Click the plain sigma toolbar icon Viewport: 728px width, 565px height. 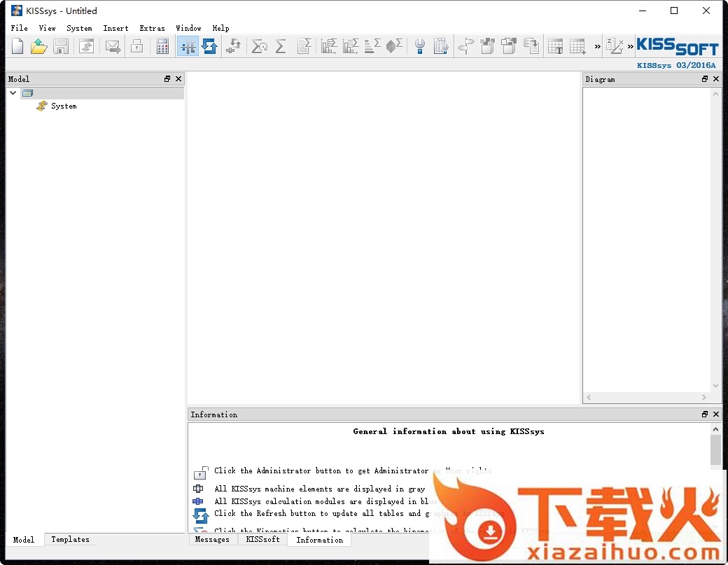[281, 46]
